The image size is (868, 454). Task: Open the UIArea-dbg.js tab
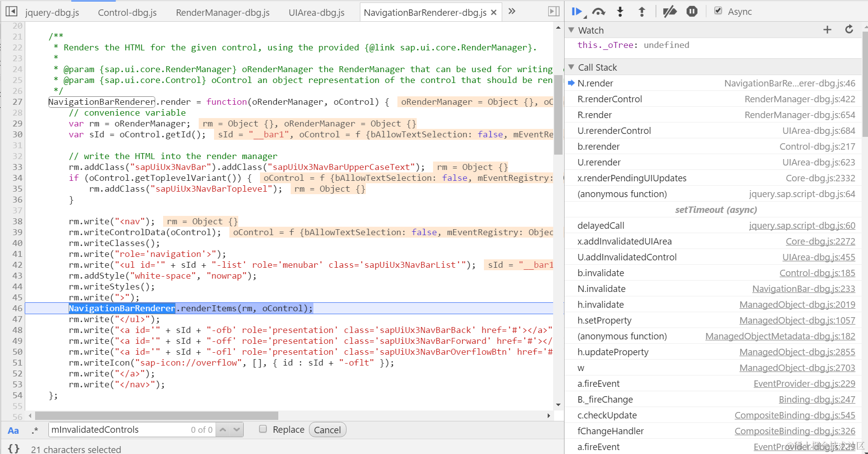point(316,13)
